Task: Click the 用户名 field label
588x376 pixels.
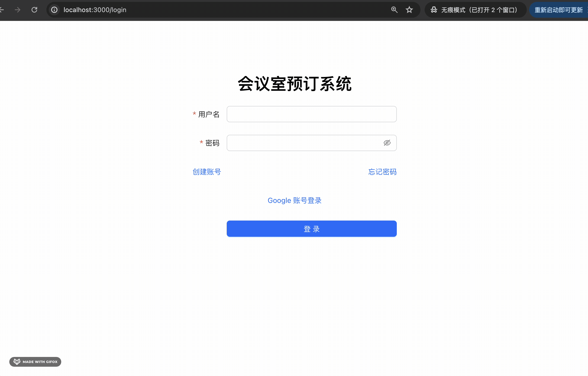Action: pyautogui.click(x=209, y=114)
